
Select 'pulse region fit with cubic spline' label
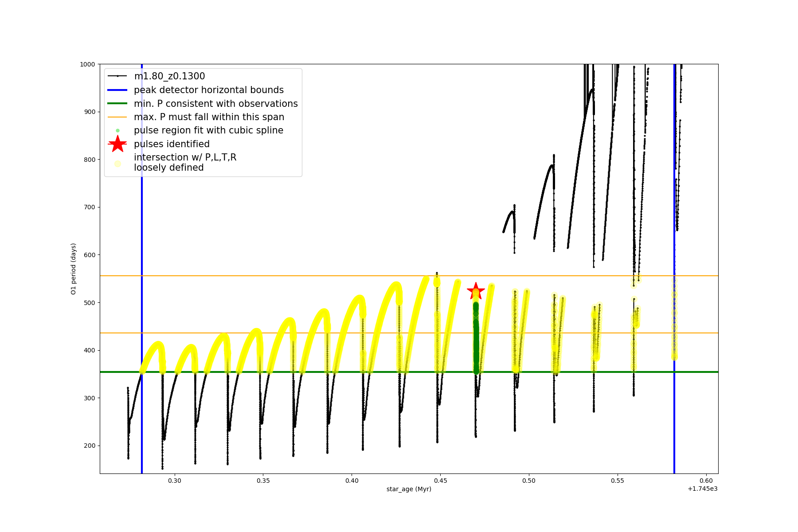point(208,130)
